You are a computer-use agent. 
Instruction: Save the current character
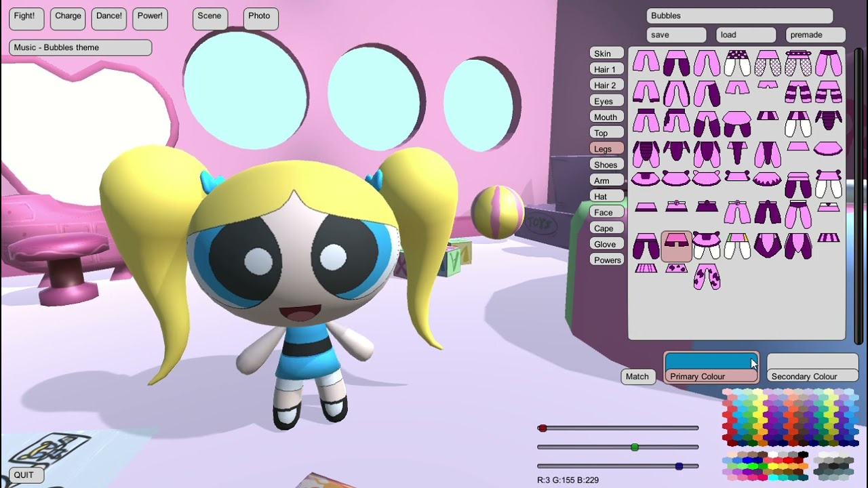point(677,35)
